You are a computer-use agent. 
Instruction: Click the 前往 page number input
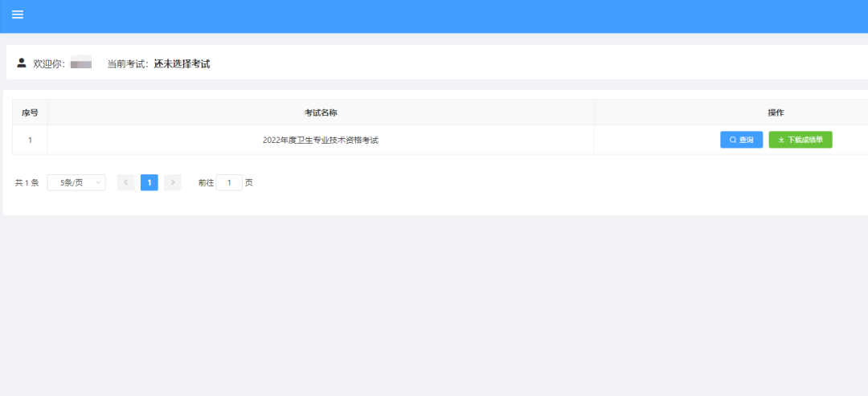coord(229,182)
